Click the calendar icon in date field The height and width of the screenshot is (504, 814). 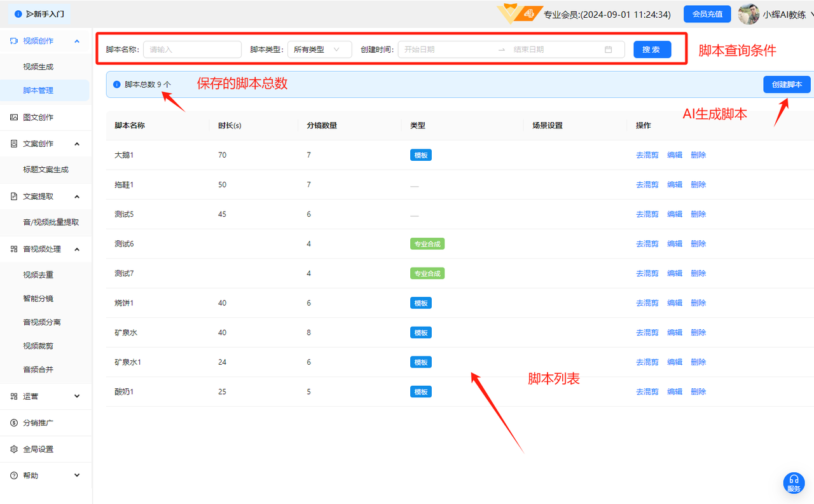pos(608,50)
